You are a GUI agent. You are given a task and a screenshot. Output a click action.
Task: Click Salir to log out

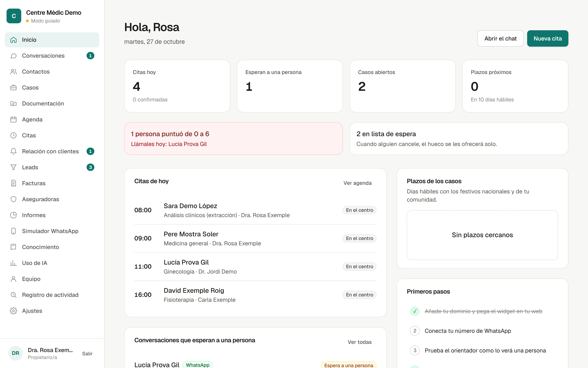click(x=87, y=354)
